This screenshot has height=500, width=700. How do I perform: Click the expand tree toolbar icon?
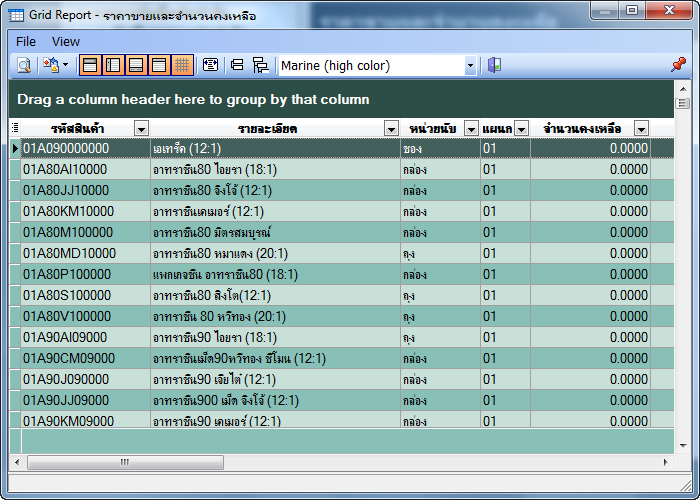point(260,66)
